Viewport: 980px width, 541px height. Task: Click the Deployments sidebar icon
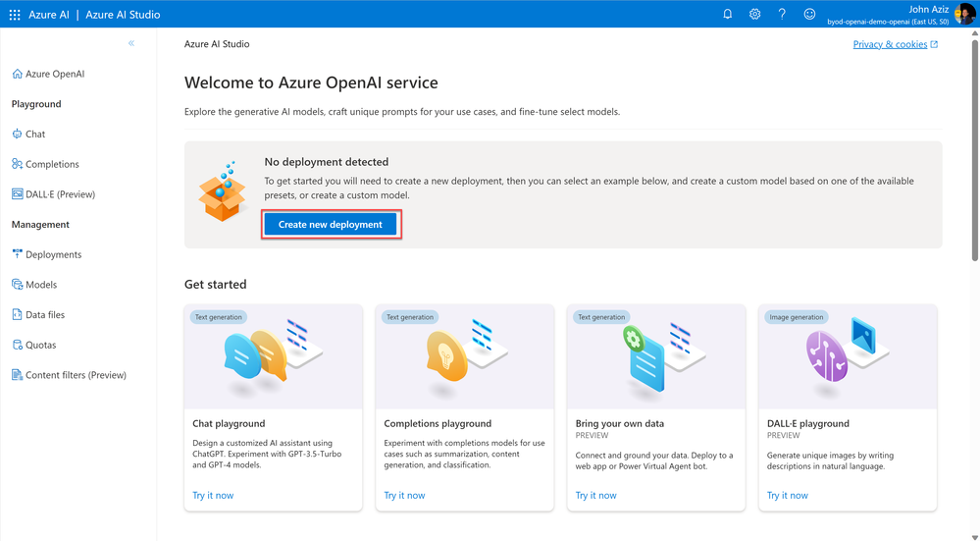point(17,254)
